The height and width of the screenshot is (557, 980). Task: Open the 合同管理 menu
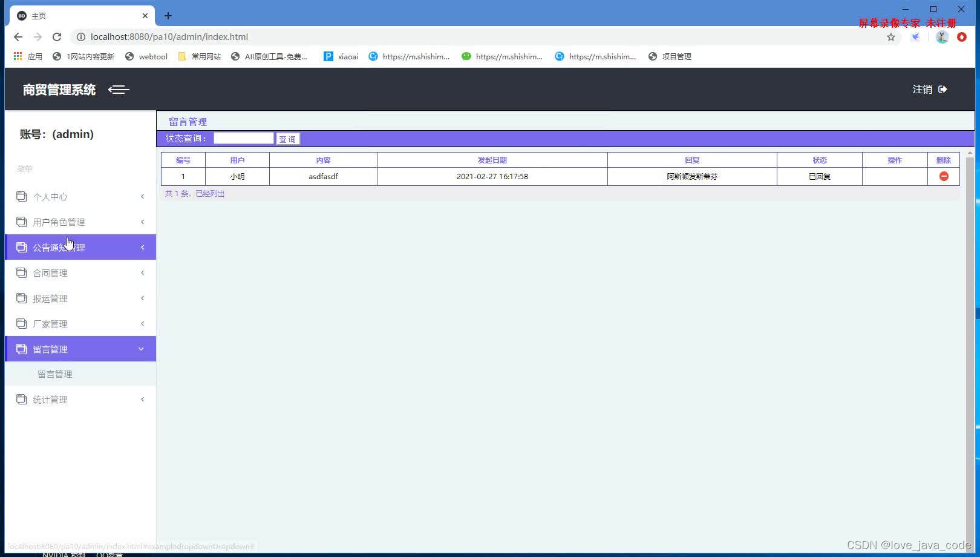80,272
